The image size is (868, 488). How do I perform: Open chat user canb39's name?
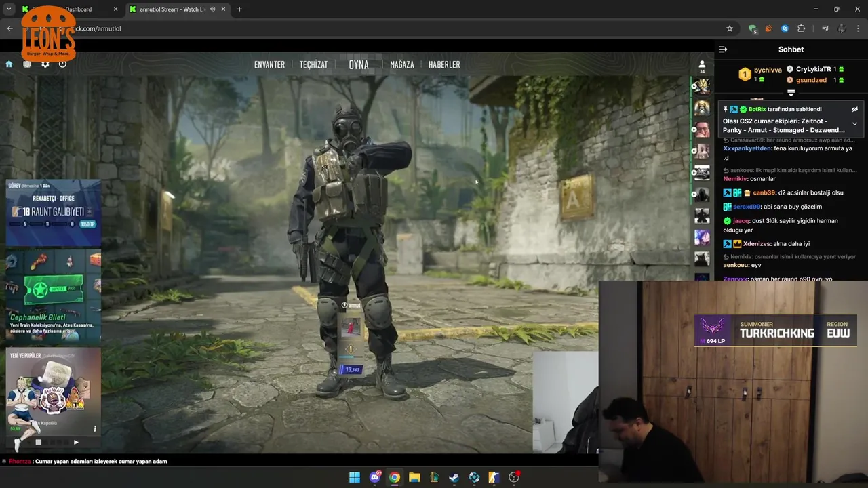point(763,192)
